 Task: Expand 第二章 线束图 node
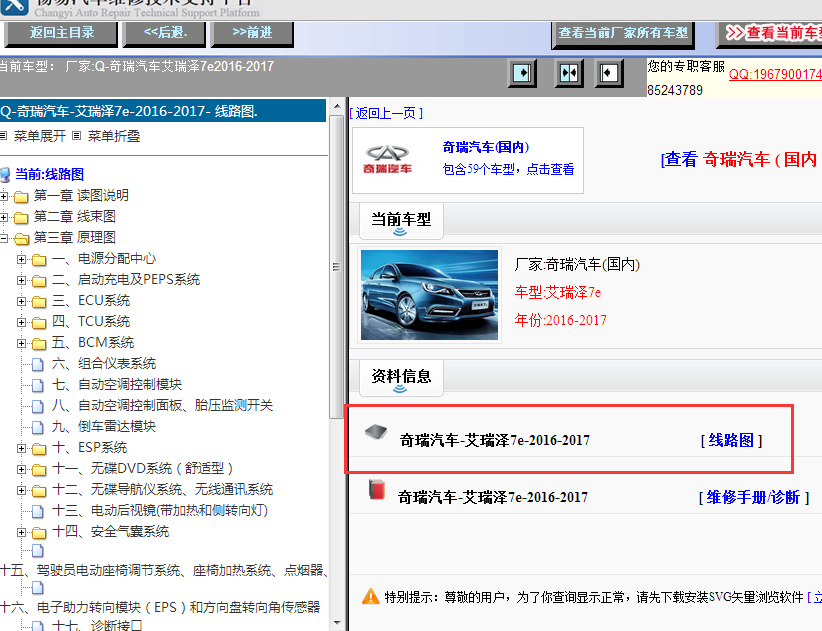click(x=4, y=217)
